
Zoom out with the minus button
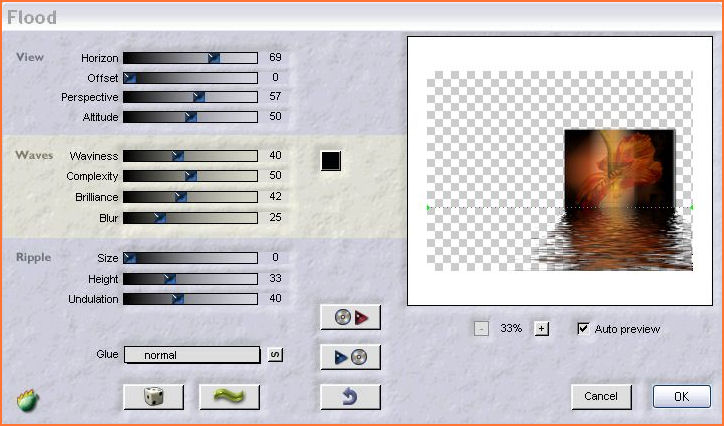pos(481,329)
